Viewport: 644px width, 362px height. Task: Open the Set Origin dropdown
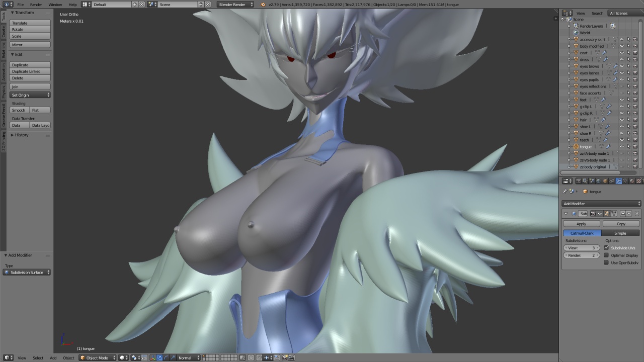point(31,95)
